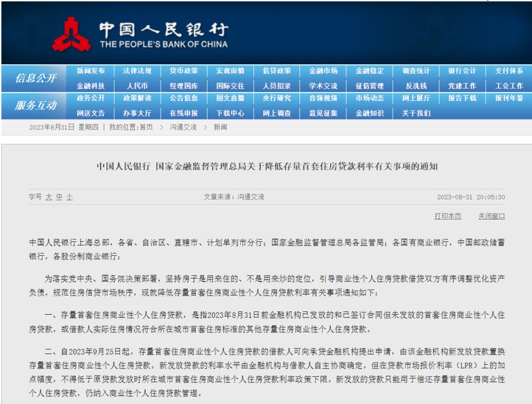This screenshot has height=404, width=532.
Task: Open 工会工作 navigation link
Action: point(509,86)
